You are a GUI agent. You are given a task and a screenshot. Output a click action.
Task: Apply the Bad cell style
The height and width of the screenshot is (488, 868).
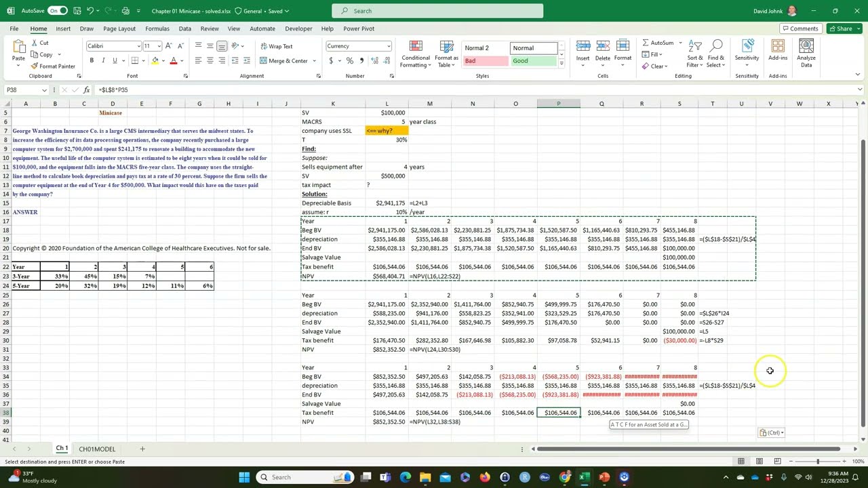(x=486, y=61)
